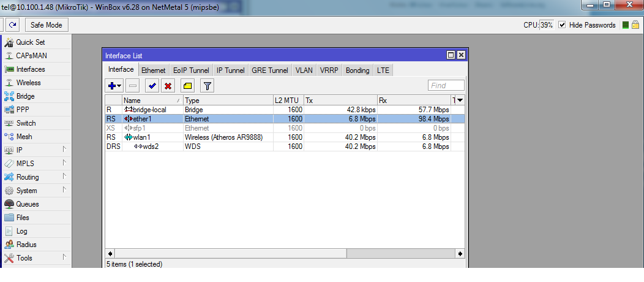Click the green status indicator
The width and height of the screenshot is (644, 282).
(626, 25)
